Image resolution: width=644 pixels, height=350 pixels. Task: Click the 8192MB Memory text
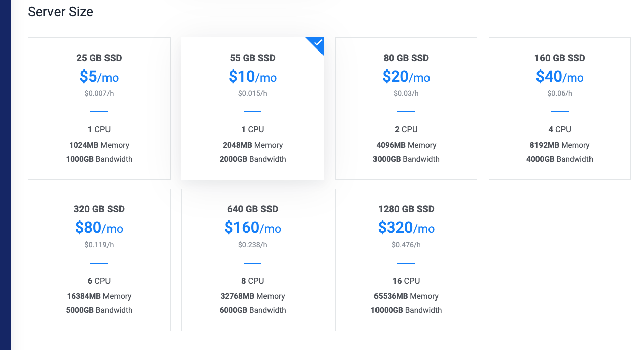click(x=560, y=145)
